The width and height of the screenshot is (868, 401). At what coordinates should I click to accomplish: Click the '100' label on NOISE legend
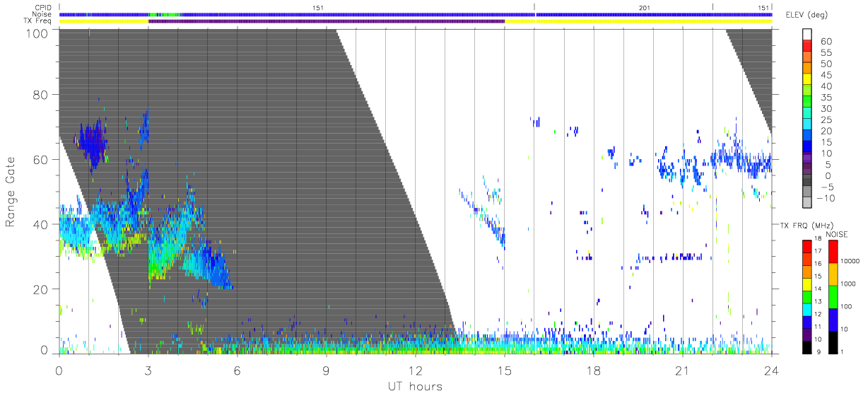click(848, 306)
